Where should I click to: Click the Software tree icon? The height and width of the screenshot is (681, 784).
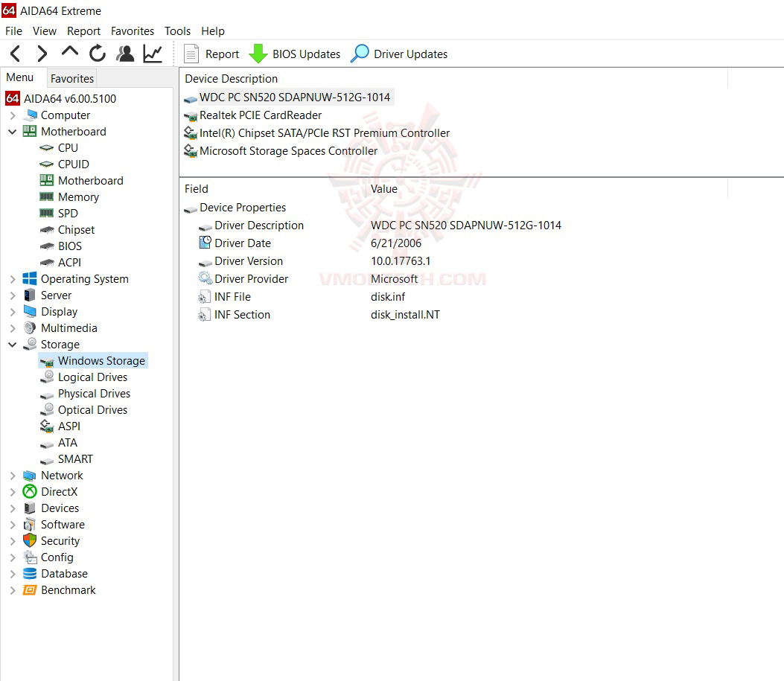click(30, 525)
